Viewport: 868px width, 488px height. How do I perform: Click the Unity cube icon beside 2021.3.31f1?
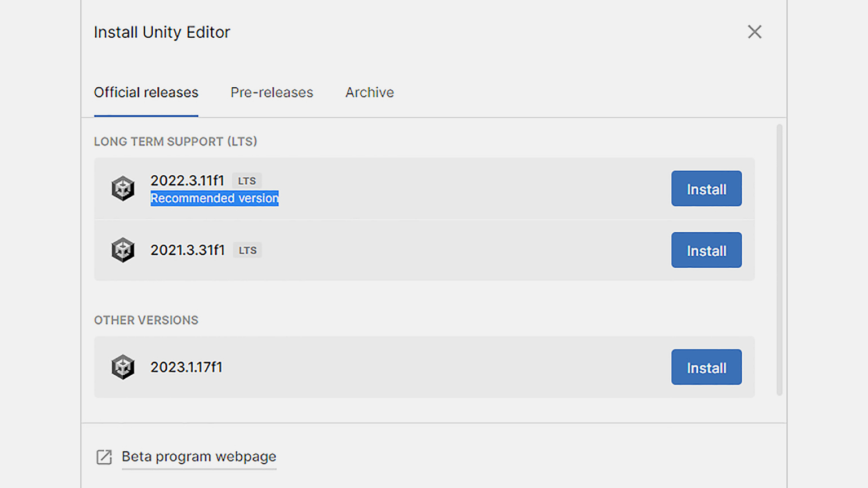(123, 250)
